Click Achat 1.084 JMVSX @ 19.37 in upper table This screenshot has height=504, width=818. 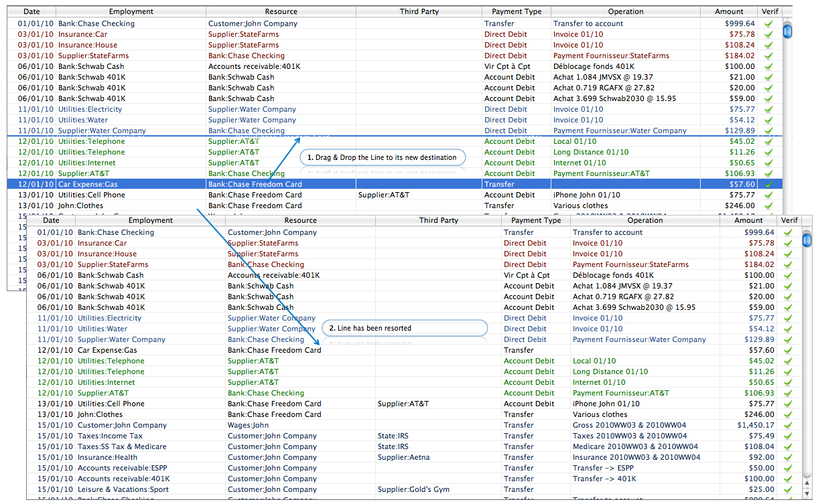pyautogui.click(x=602, y=77)
